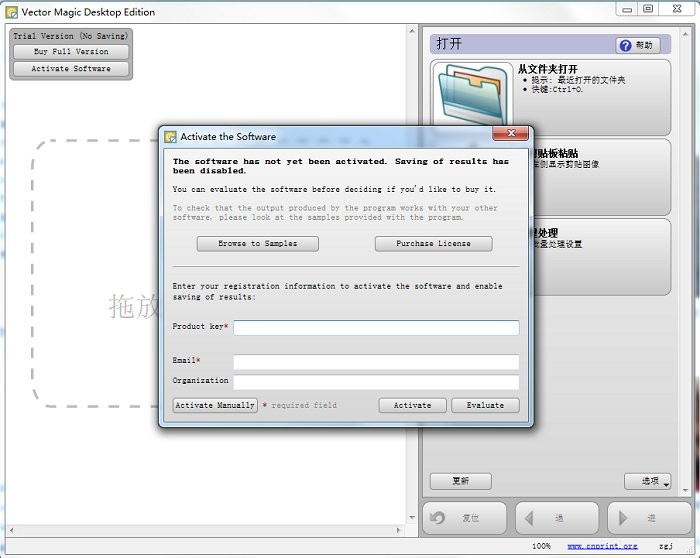This screenshot has width=700, height=558.
Task: Click the Trial Version (No Saving) label
Action: click(71, 36)
